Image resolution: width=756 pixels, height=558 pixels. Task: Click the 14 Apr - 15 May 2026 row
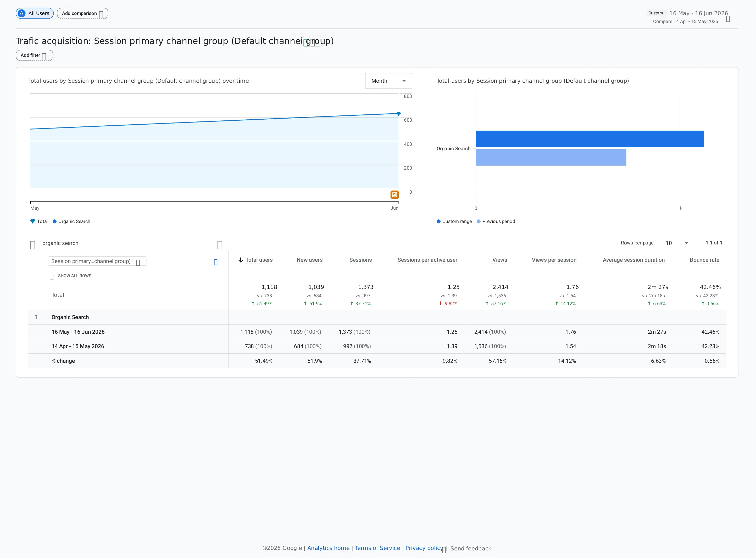coord(377,346)
